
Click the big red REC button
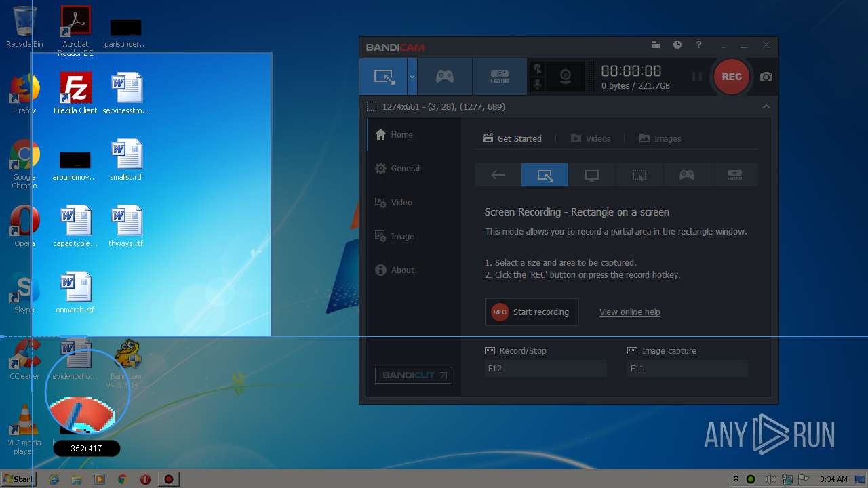(x=731, y=77)
